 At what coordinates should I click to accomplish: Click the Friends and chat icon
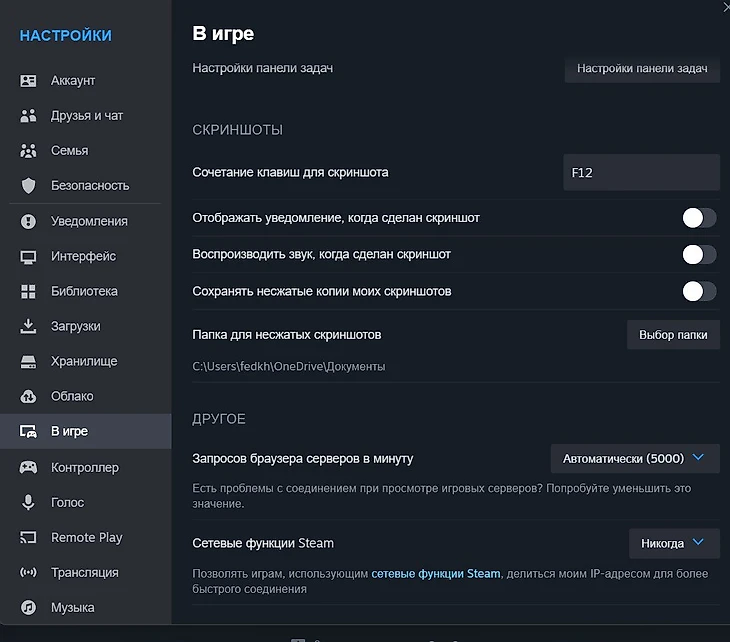pos(29,116)
